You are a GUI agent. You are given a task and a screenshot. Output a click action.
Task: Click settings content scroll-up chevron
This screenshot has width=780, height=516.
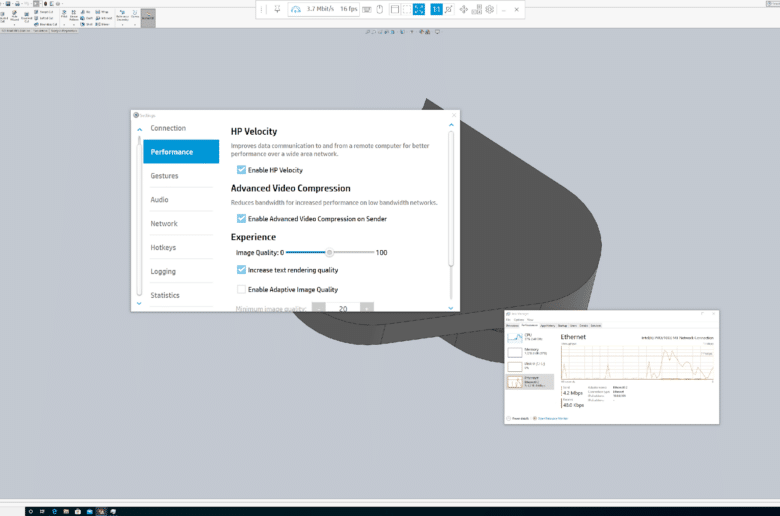tap(451, 125)
